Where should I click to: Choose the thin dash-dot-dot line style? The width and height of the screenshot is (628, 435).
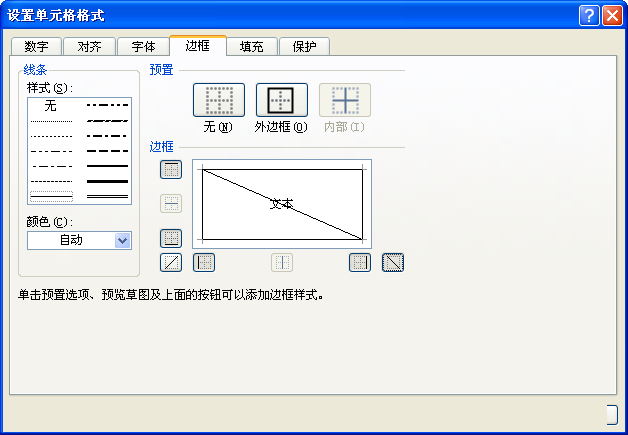[51, 151]
